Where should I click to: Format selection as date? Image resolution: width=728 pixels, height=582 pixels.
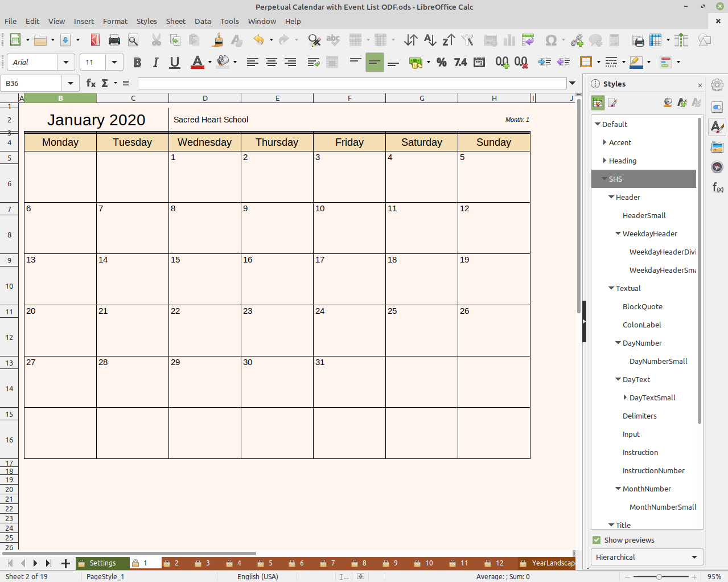pyautogui.click(x=479, y=62)
